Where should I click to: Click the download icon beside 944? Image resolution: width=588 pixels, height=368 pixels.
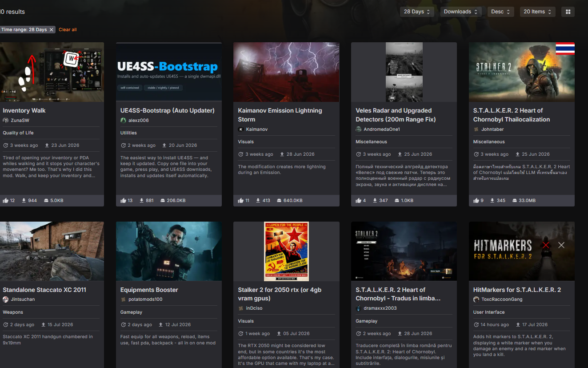tap(23, 201)
